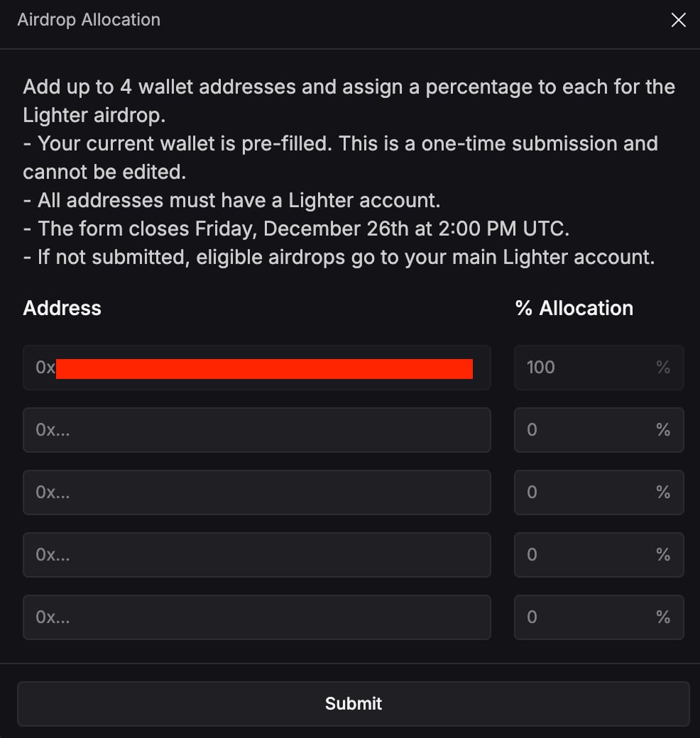Click the percent symbol in the last row
700x738 pixels.
[663, 617]
